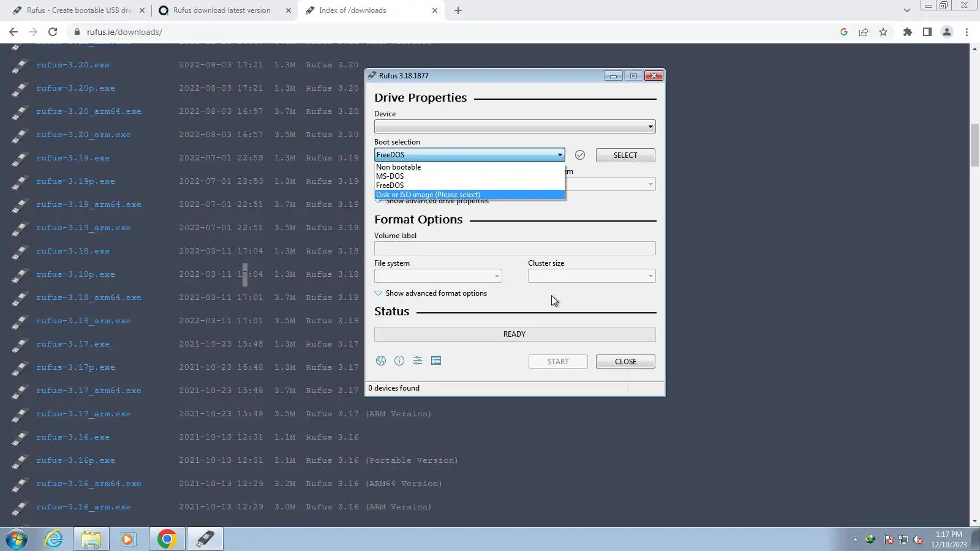Click the READY status progress bar
The image size is (980, 551).
[514, 334]
